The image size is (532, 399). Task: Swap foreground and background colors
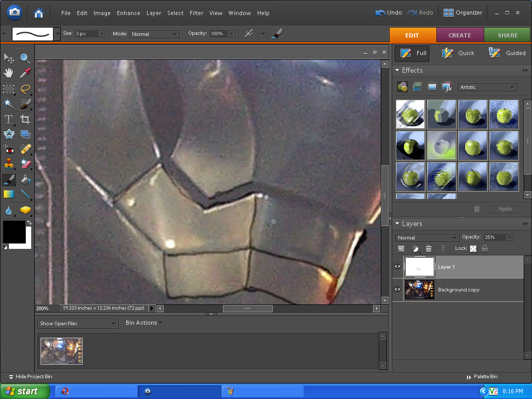click(x=29, y=222)
